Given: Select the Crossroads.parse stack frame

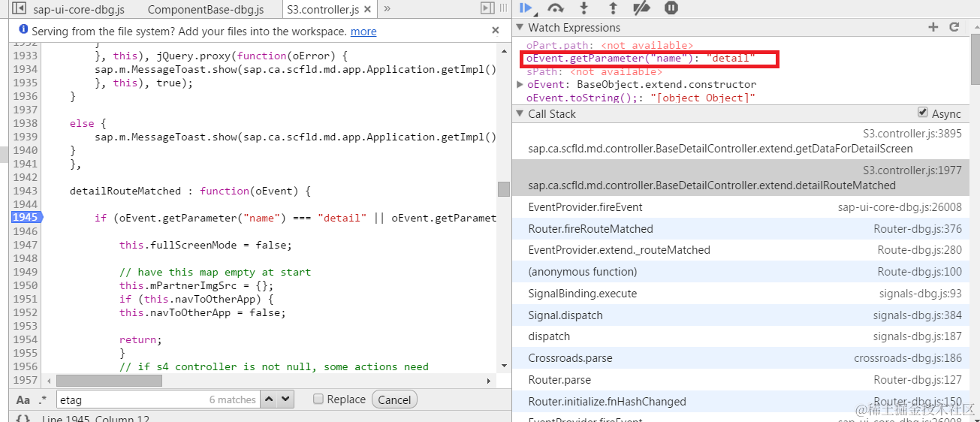Looking at the screenshot, I should tap(740, 358).
